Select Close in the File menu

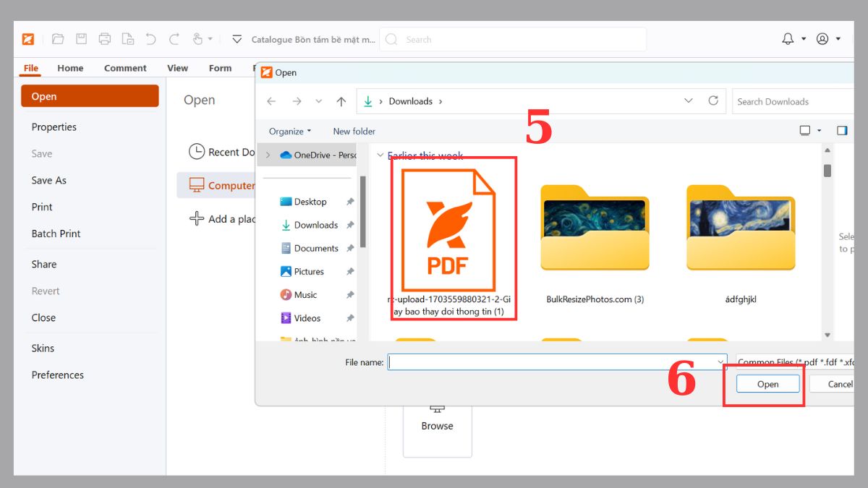coord(43,317)
